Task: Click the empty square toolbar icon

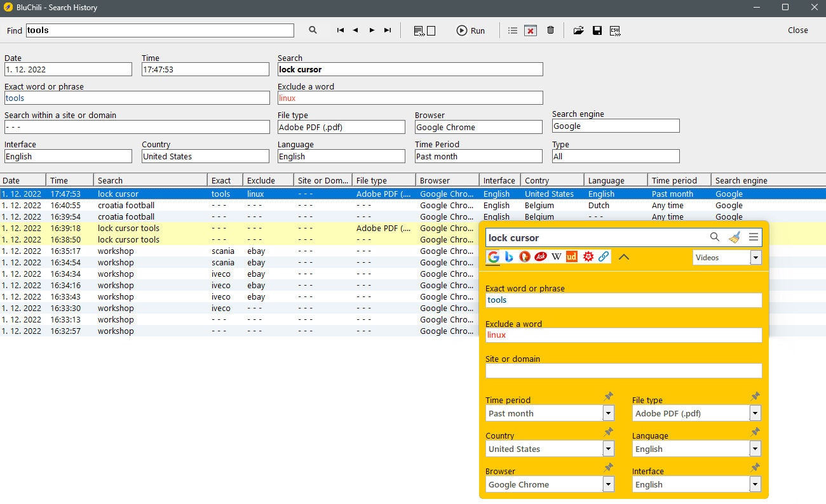Action: [x=431, y=30]
